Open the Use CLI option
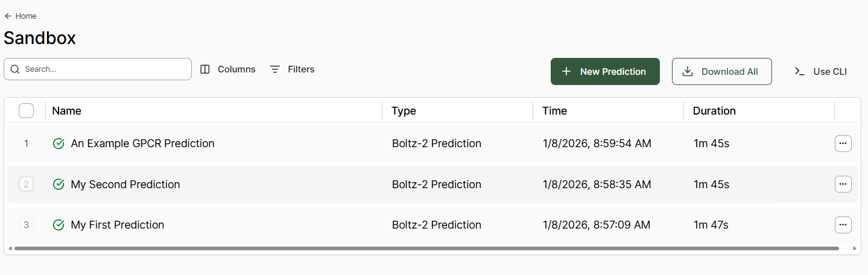The height and width of the screenshot is (275, 868). (x=821, y=72)
